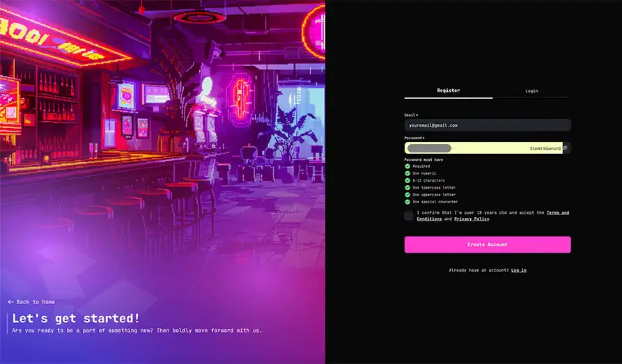Focus the Email input field
This screenshot has height=364, width=622.
click(487, 125)
